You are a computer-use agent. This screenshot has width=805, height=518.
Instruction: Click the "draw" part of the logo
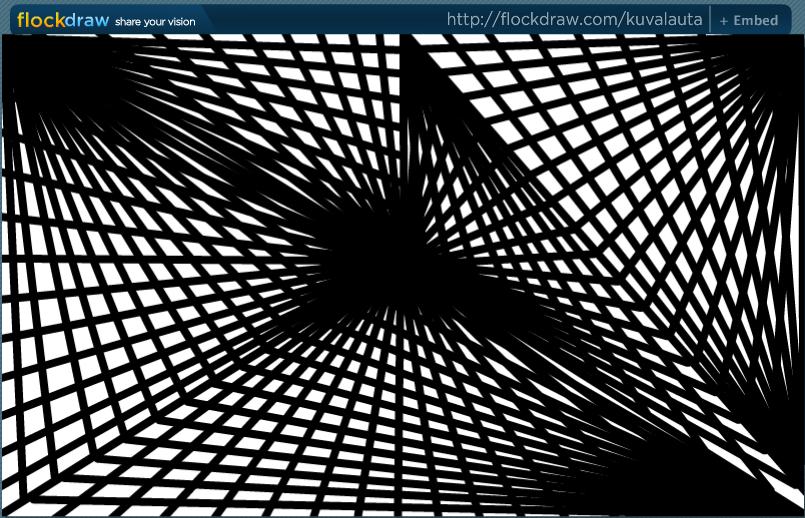(x=87, y=20)
